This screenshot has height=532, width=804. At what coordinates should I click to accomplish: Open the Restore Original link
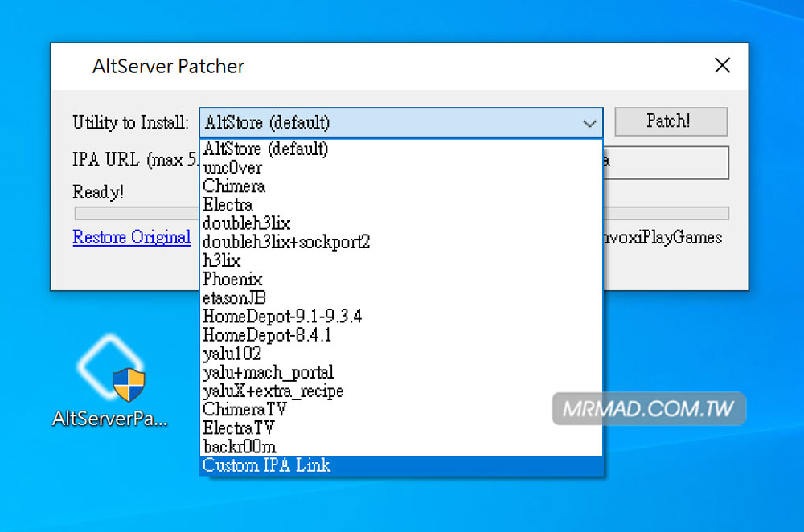coord(132,237)
